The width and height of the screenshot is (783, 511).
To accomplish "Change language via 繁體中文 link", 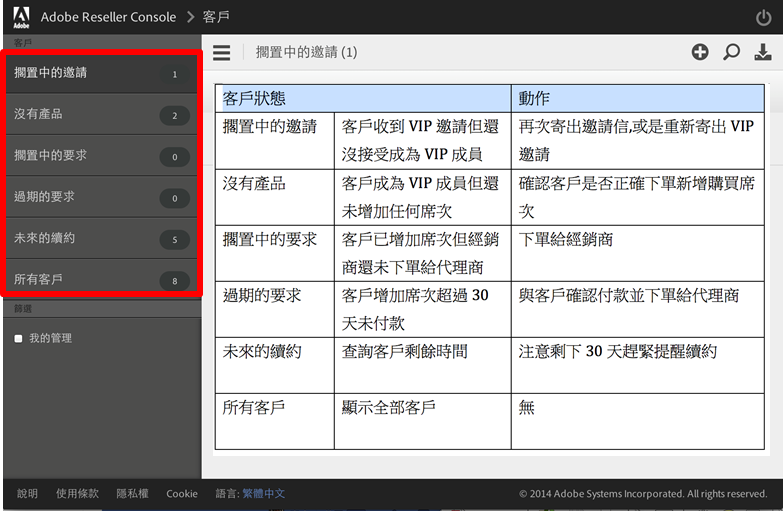I will [264, 494].
